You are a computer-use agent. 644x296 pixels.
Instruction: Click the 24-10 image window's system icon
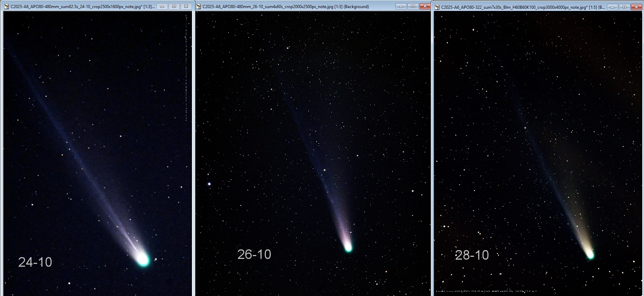tap(6, 6)
